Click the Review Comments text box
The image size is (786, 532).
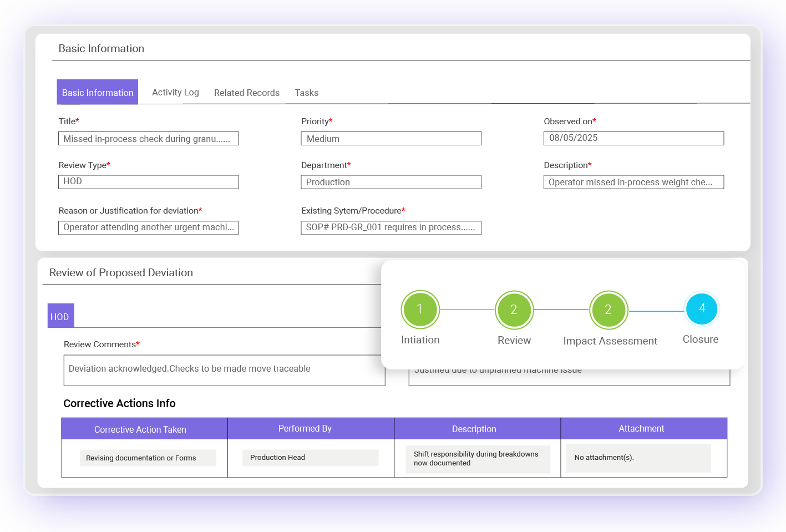(x=224, y=370)
